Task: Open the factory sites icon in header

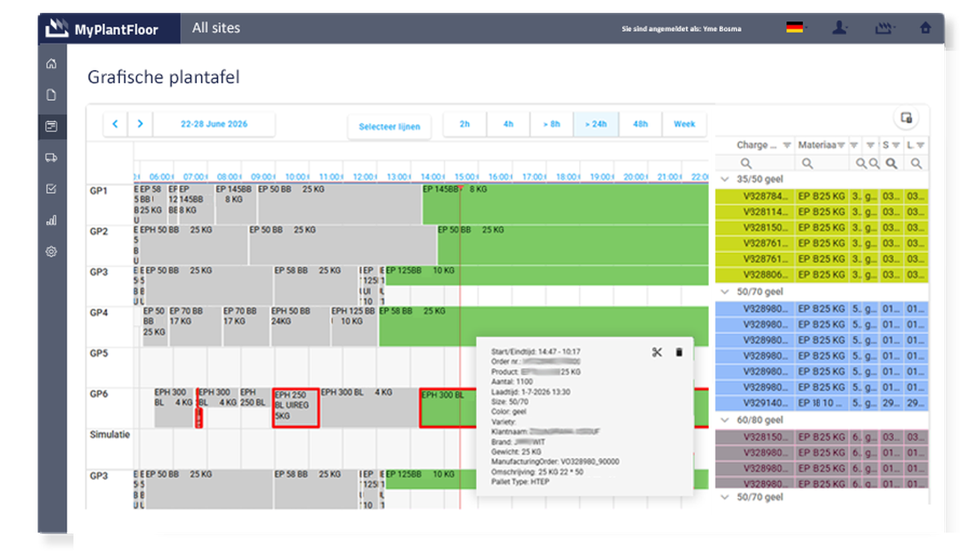Action: coord(883,28)
